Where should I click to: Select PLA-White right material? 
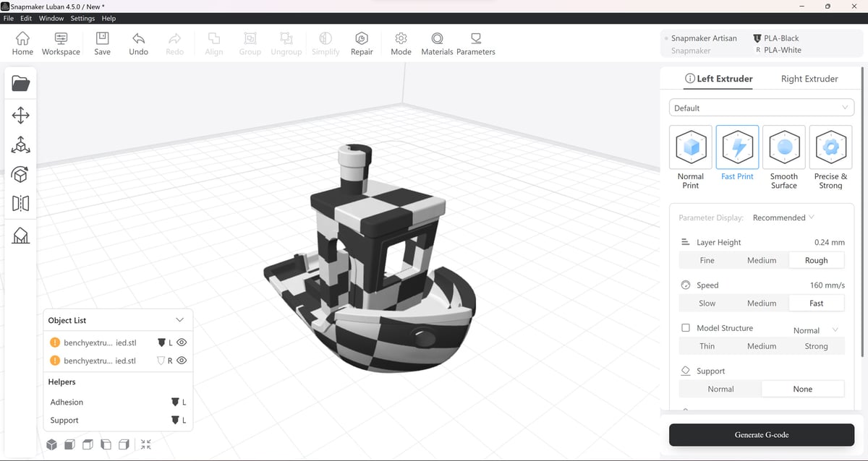pos(778,50)
